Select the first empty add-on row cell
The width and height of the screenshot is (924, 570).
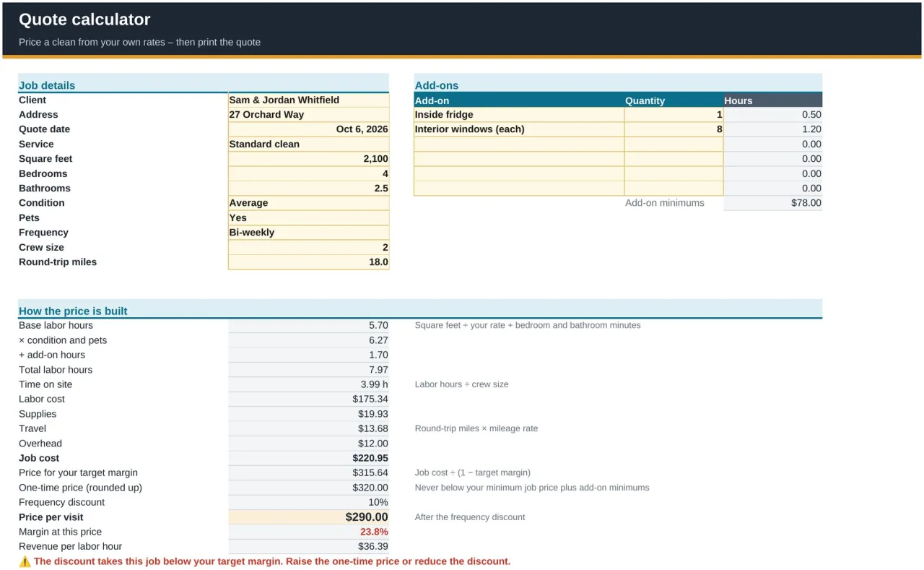click(x=519, y=144)
